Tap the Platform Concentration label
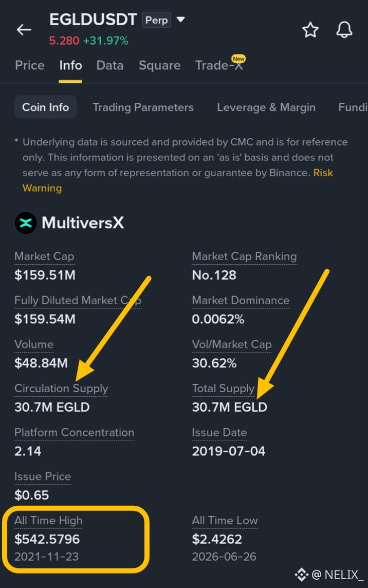This screenshot has width=368, height=588. point(75,432)
